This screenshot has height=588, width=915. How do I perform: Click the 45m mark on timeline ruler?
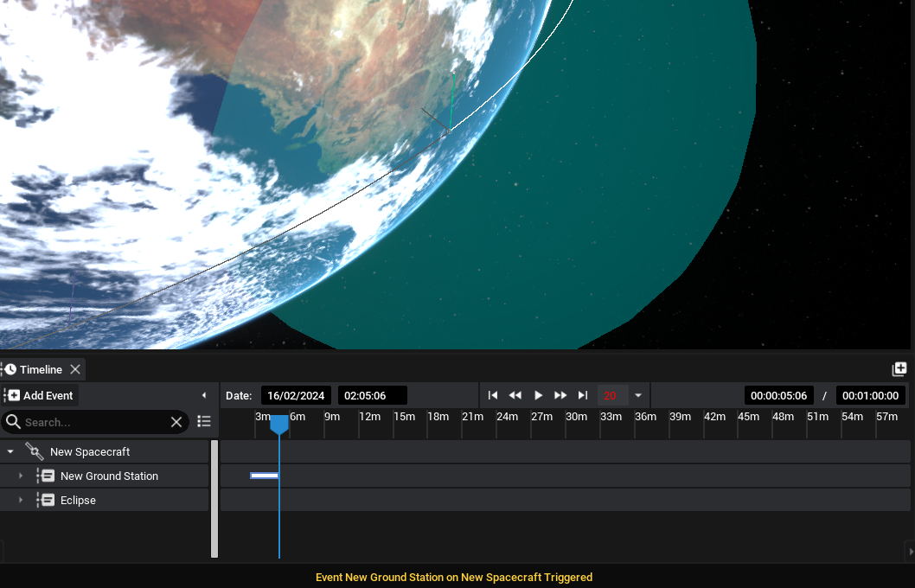[748, 417]
